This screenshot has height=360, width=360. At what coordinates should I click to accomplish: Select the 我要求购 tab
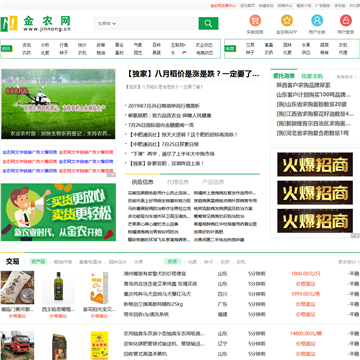pos(312,76)
